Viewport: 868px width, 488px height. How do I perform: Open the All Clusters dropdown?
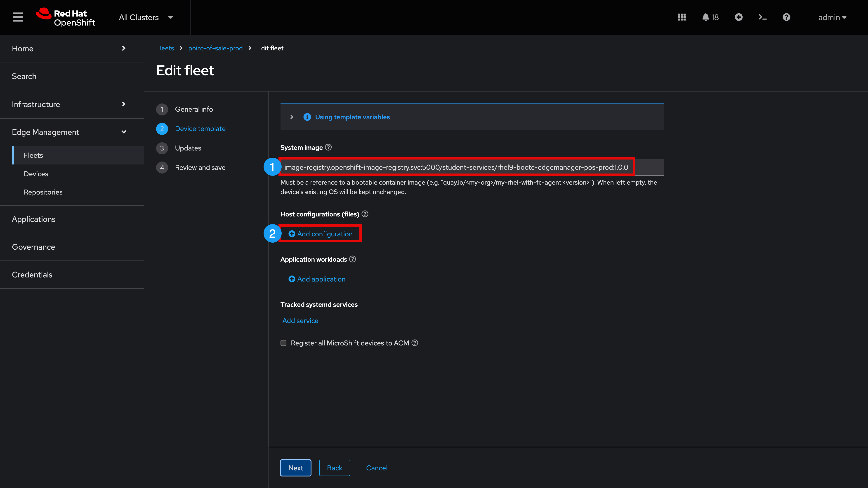pyautogui.click(x=146, y=17)
